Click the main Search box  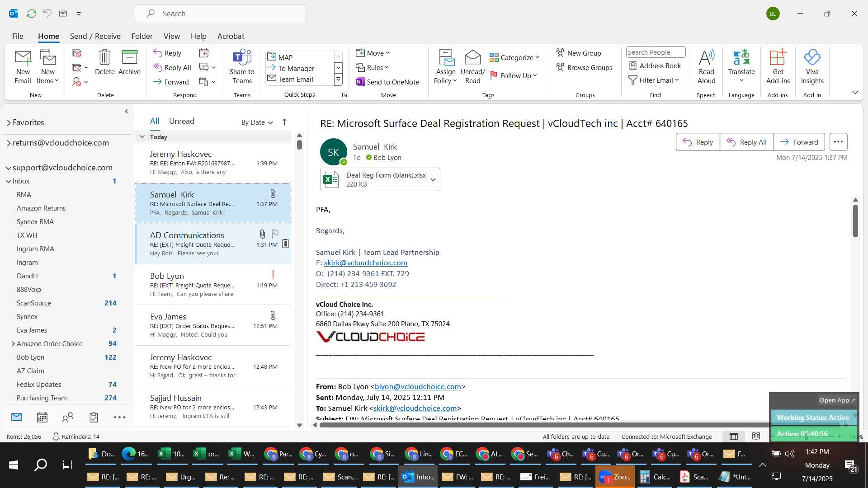point(221,14)
